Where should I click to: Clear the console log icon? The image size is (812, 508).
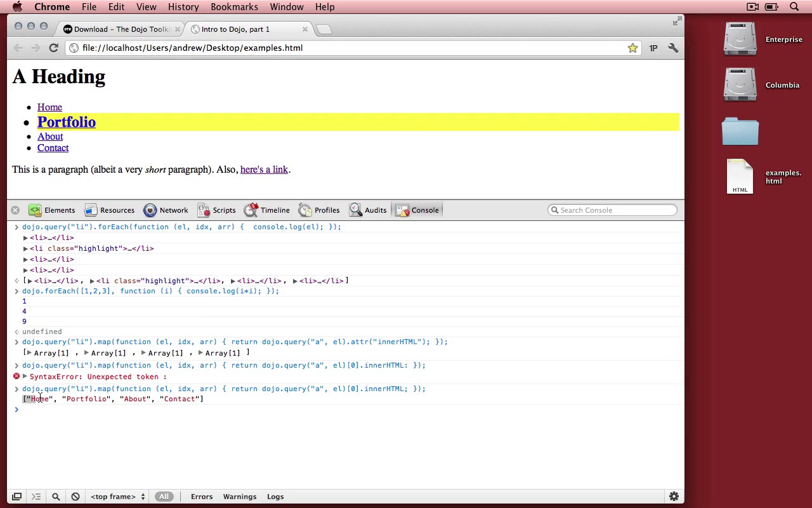[75, 497]
